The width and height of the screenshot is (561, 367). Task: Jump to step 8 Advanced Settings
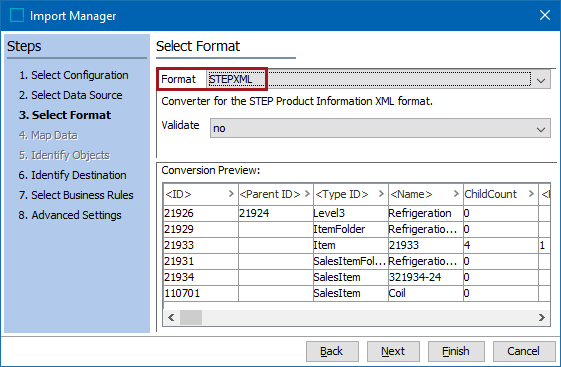pyautogui.click(x=70, y=215)
